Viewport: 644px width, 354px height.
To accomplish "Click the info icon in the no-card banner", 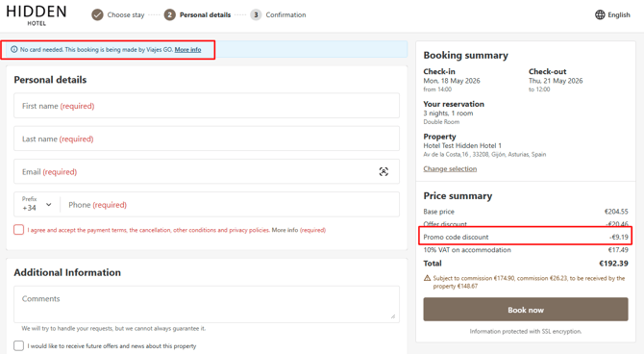I will tap(14, 49).
